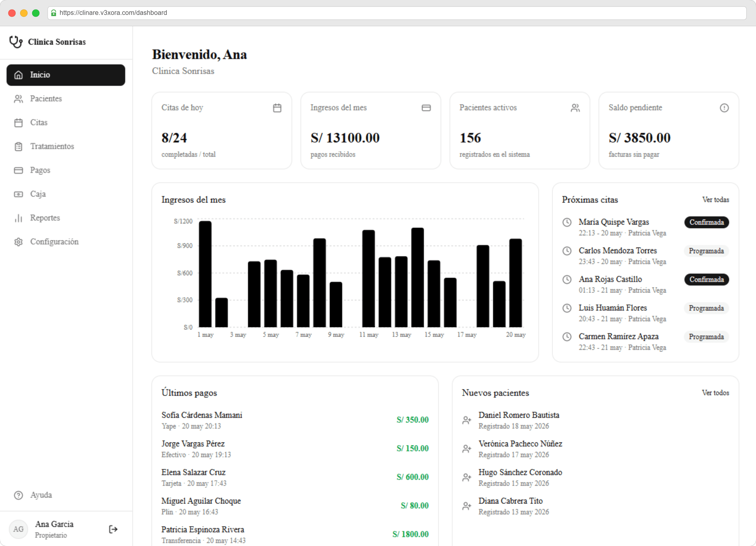
Task: Click the stethoscope logo icon
Action: tap(16, 42)
